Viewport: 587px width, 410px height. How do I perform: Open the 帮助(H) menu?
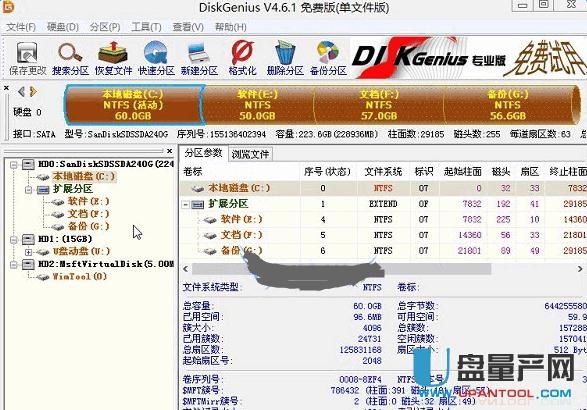click(230, 27)
